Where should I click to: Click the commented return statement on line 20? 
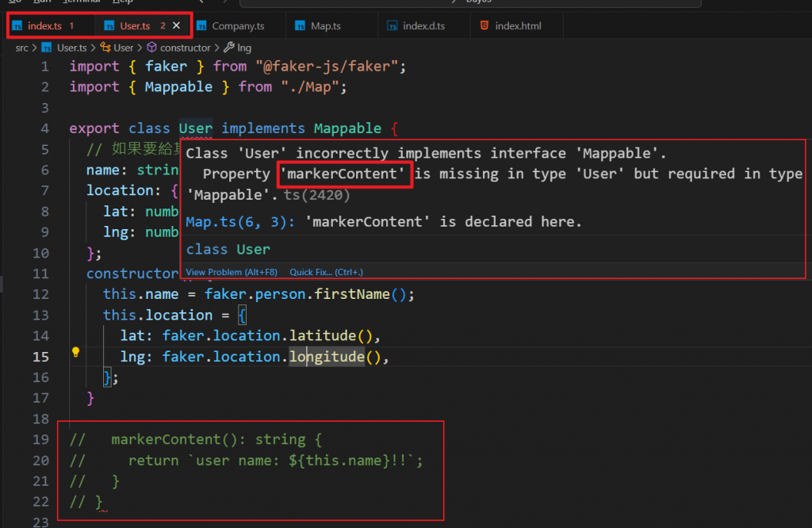tap(246, 460)
